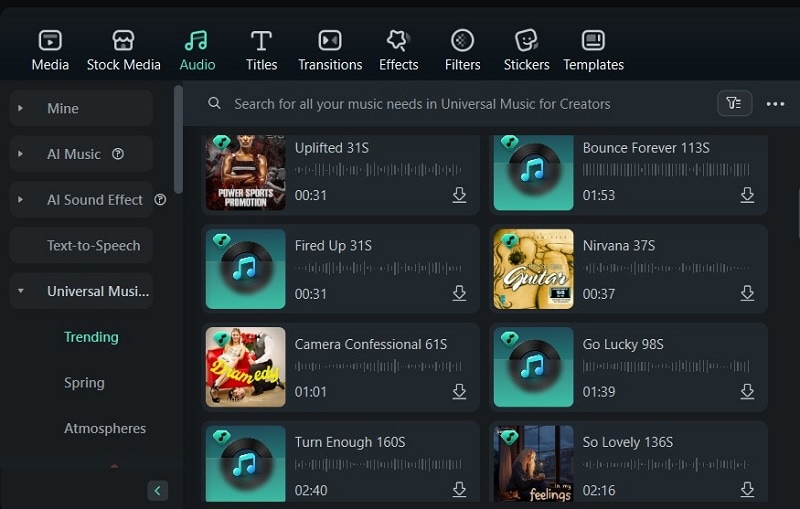This screenshot has height=509, width=800.
Task: Click the Camera Confessional 61S title text
Action: [370, 344]
